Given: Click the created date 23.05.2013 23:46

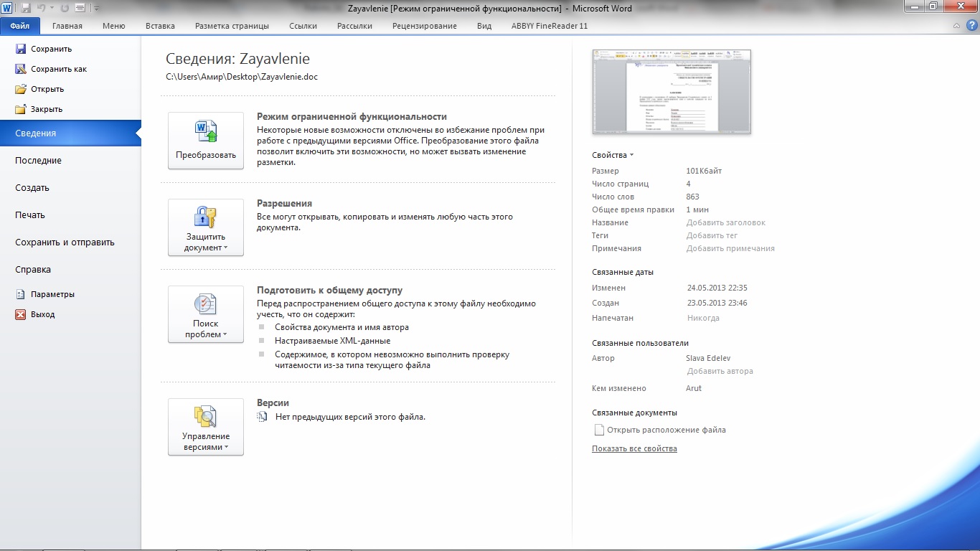Looking at the screenshot, I should [717, 303].
